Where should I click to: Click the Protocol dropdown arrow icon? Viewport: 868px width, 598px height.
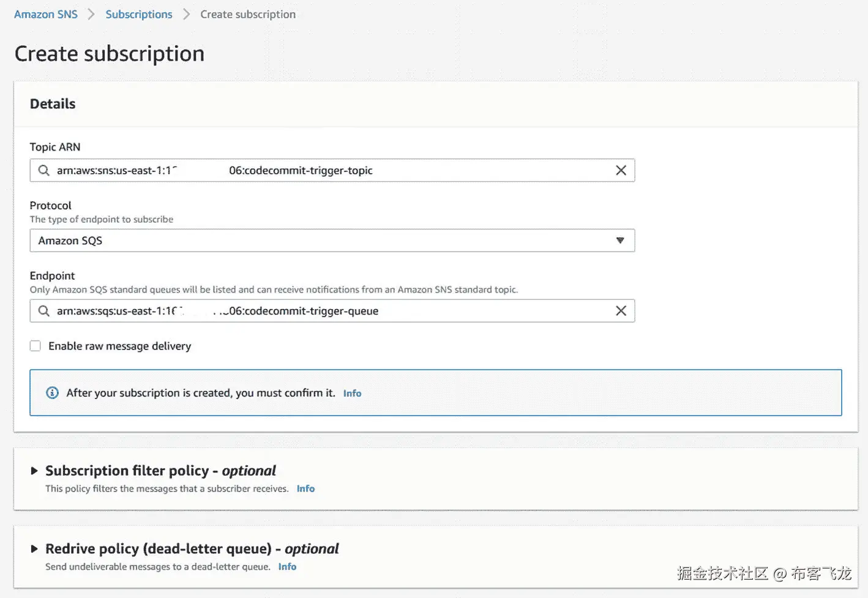pyautogui.click(x=620, y=241)
